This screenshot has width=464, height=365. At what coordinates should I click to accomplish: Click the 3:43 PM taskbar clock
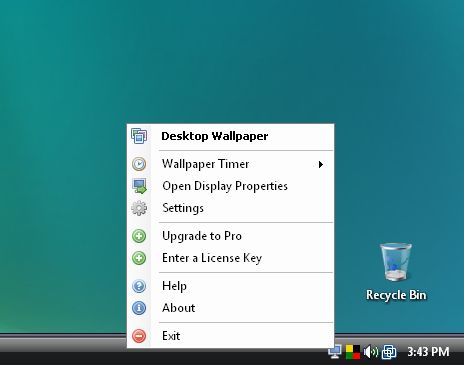[428, 352]
